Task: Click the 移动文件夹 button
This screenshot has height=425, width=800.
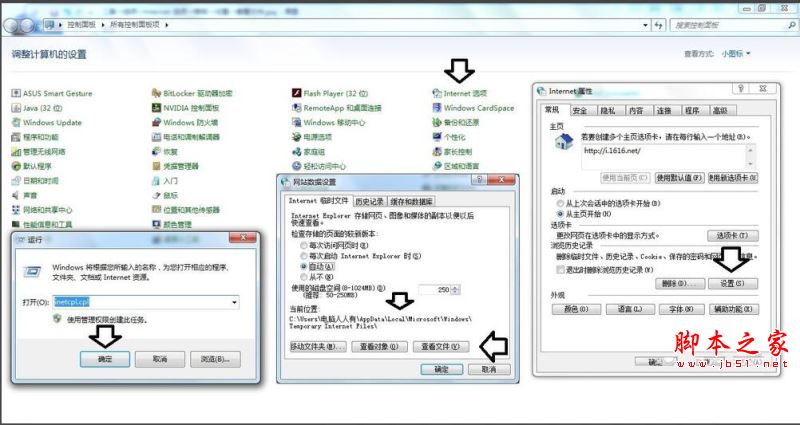Action: [318, 346]
